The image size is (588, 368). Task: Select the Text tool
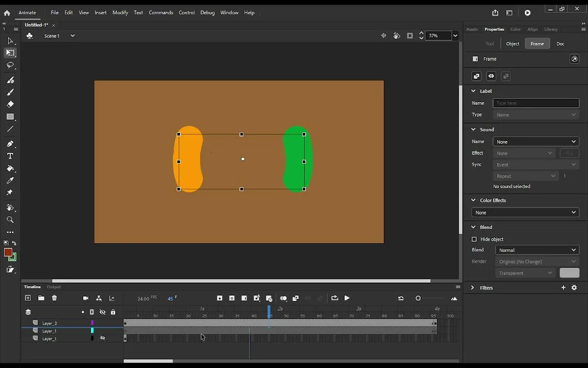pyautogui.click(x=10, y=156)
